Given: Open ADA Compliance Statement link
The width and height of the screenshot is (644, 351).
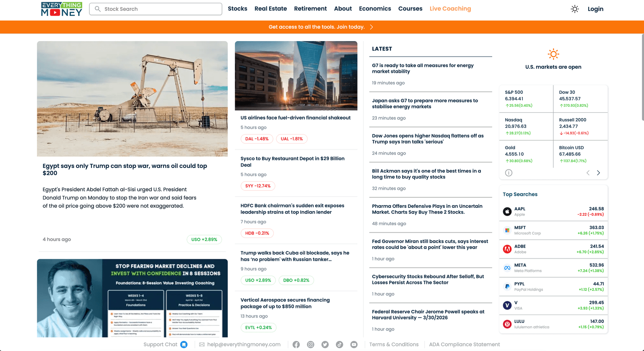Looking at the screenshot, I should [465, 344].
